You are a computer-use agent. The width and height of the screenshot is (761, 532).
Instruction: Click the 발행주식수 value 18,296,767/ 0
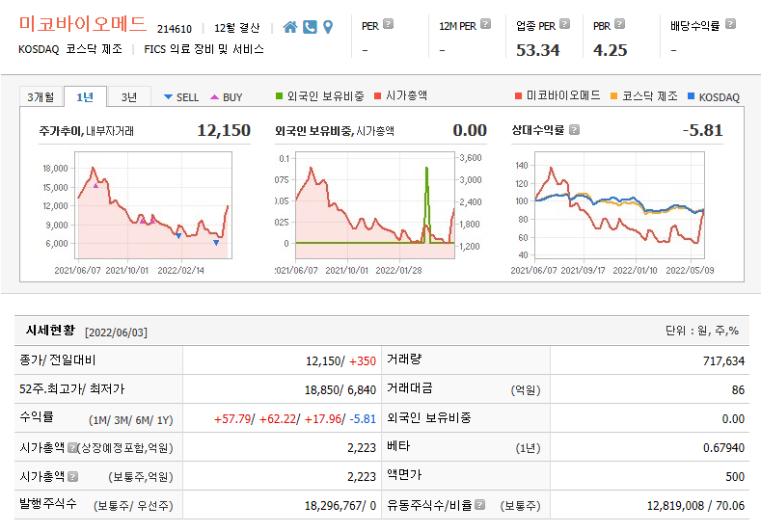340,506
